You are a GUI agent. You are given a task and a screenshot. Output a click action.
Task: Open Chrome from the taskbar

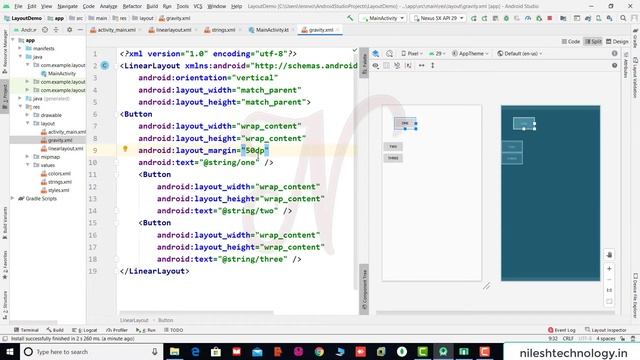pyautogui.click(x=319, y=351)
